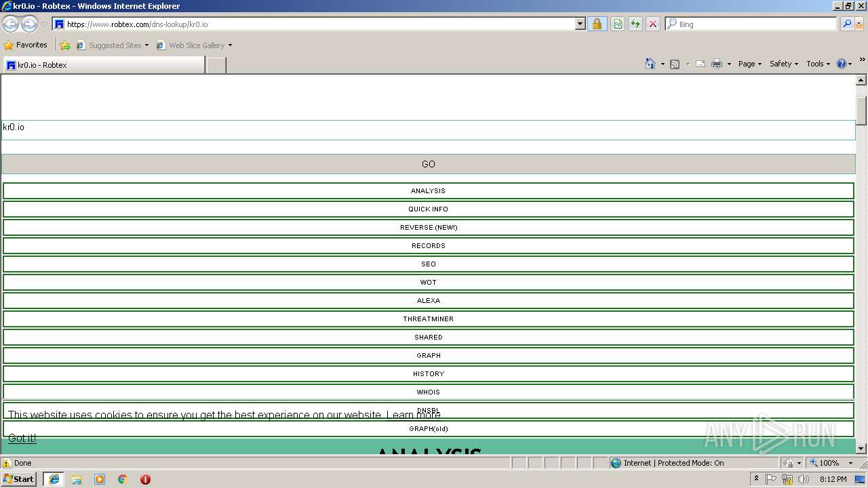Expand Web Slice Gallery dropdown

230,45
